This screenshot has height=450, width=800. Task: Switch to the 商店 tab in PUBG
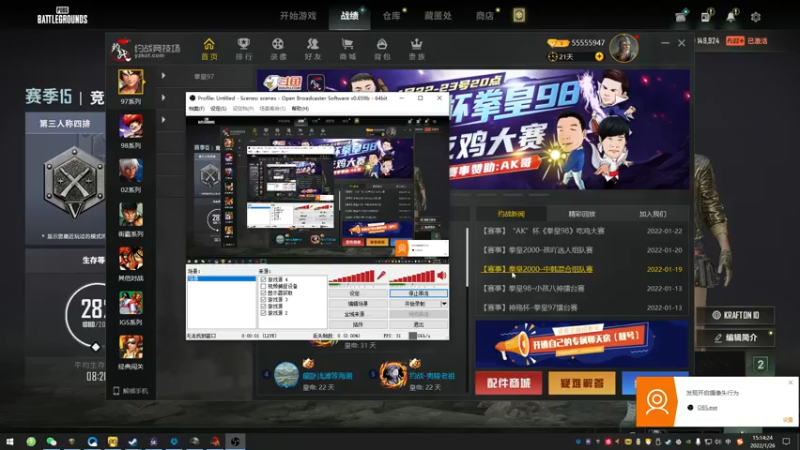pos(485,16)
